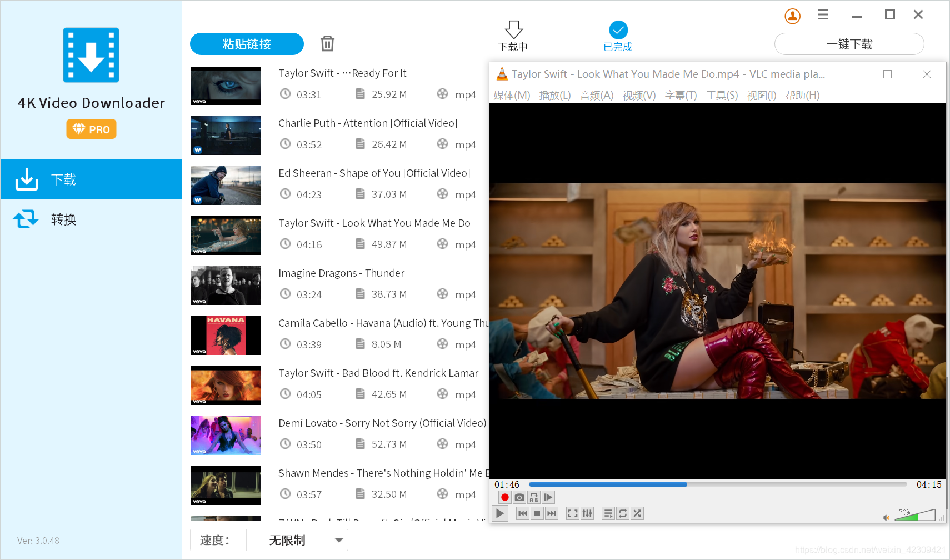Select title 'Imagine Dragons - Thunder'
The width and height of the screenshot is (950, 560).
(341, 273)
